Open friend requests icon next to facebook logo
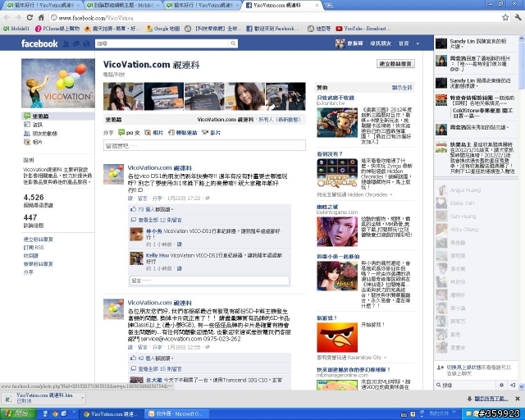 click(x=66, y=43)
